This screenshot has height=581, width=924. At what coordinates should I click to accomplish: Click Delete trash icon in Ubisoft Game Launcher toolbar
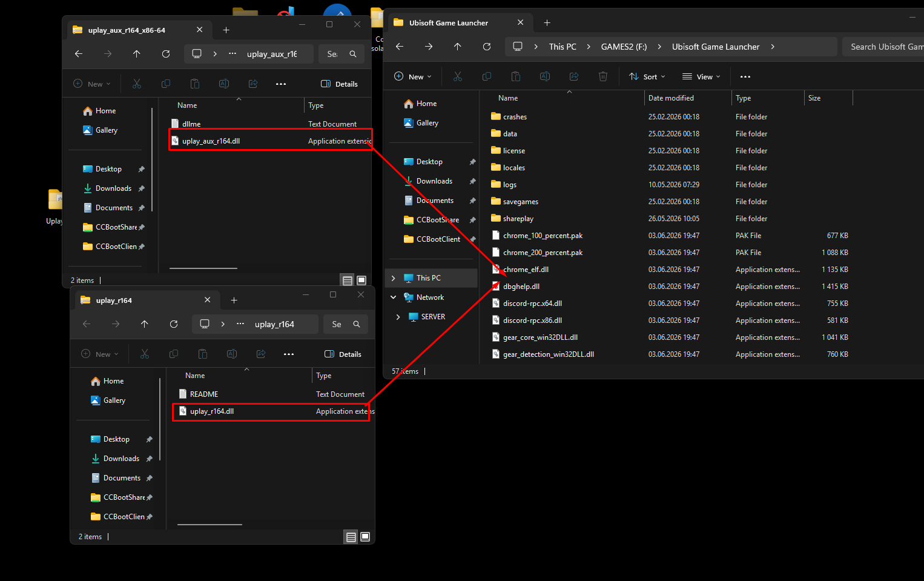point(603,76)
